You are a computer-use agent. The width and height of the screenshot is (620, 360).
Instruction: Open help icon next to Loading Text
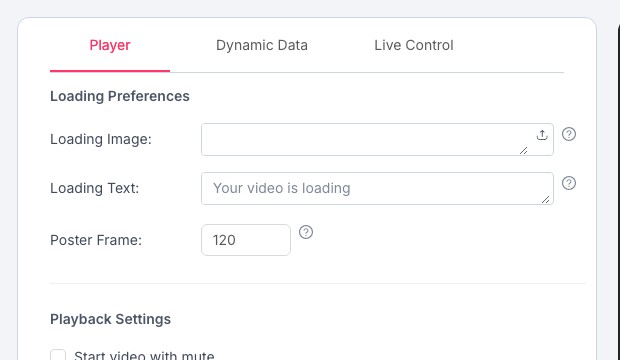[569, 183]
